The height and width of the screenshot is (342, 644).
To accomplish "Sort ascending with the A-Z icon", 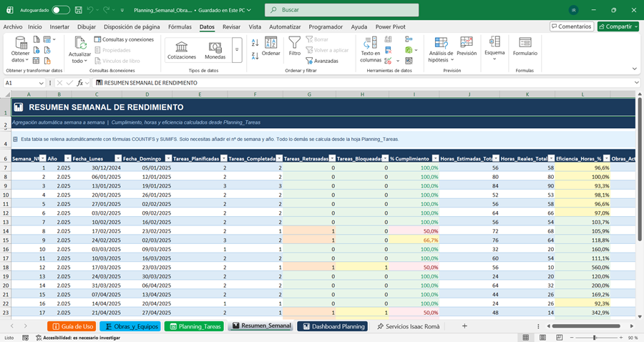I will coord(255,42).
